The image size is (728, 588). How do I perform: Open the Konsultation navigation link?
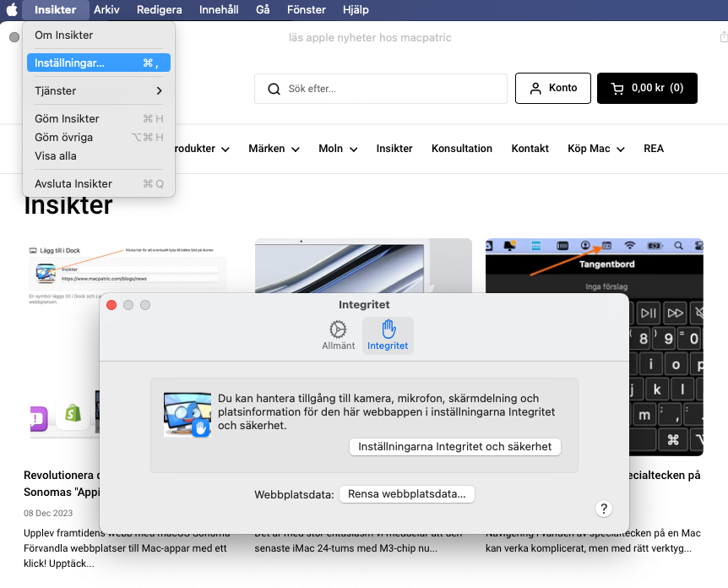(461, 149)
